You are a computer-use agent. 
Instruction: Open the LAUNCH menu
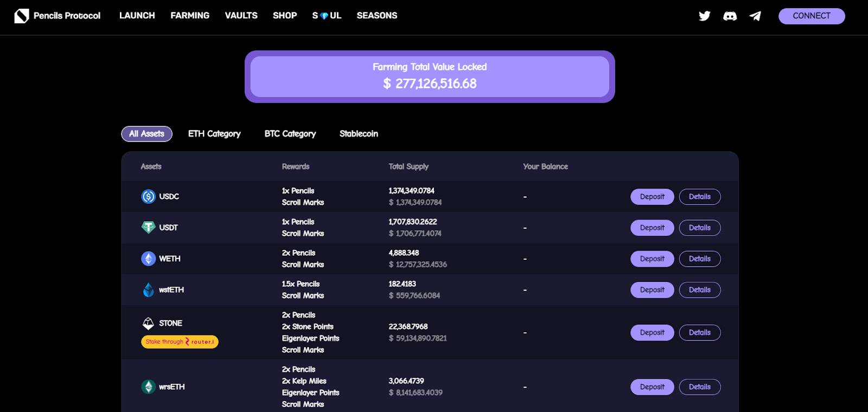coord(137,16)
